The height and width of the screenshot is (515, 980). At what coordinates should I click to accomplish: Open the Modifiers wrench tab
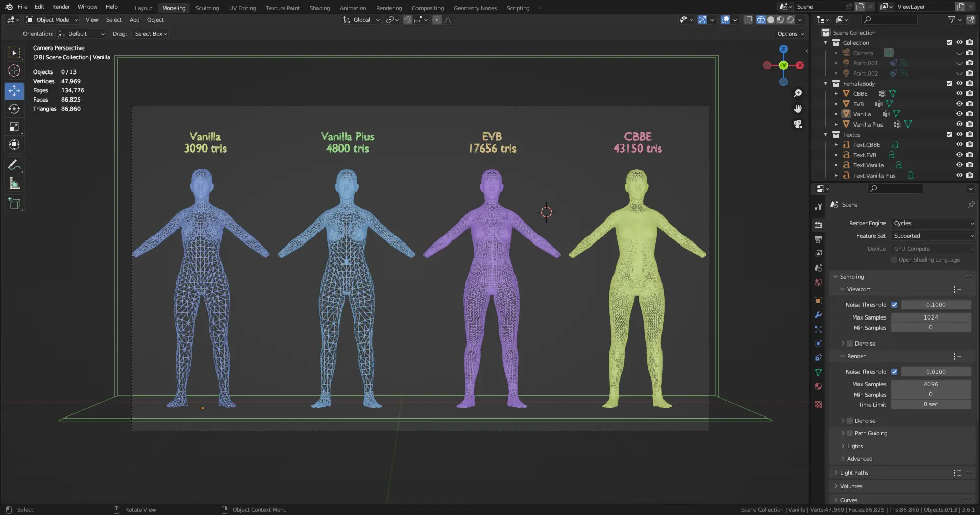818,315
